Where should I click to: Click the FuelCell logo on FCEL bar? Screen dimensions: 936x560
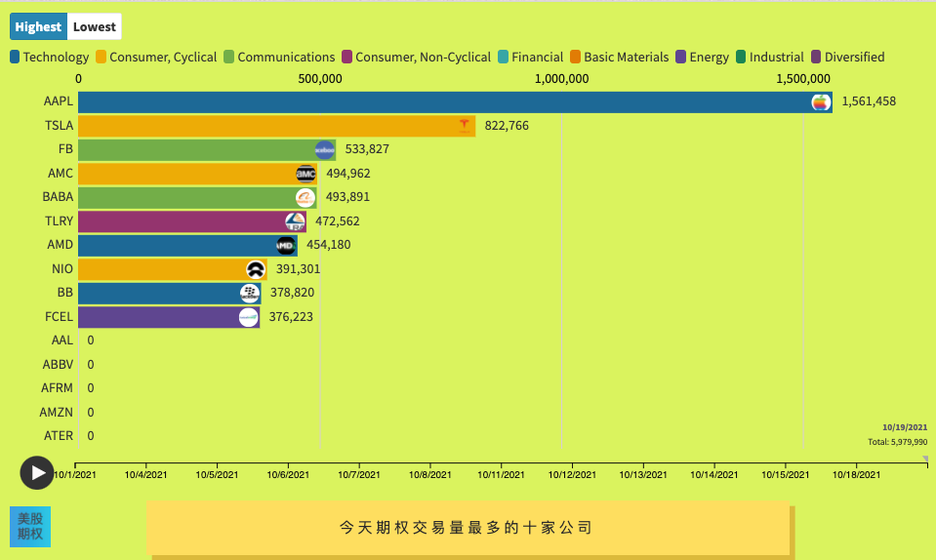coord(248,317)
